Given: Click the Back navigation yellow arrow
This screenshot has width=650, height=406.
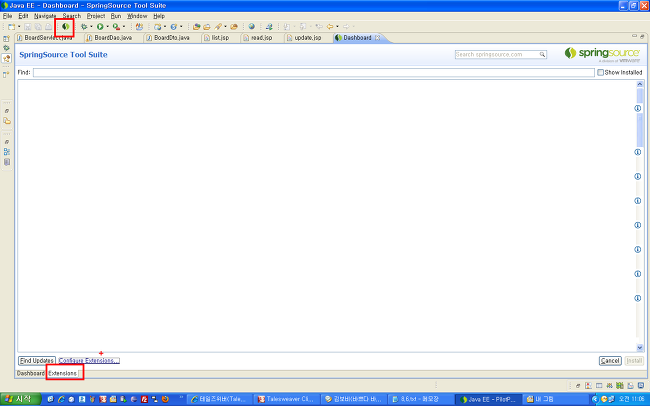Looking at the screenshot, I should pyautogui.click(x=330, y=27).
